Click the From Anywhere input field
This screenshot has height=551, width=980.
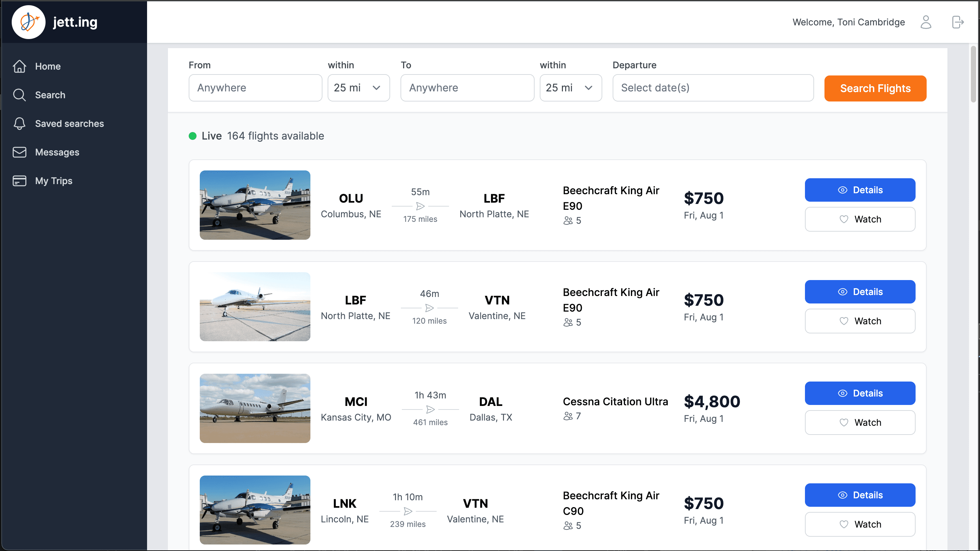(255, 88)
